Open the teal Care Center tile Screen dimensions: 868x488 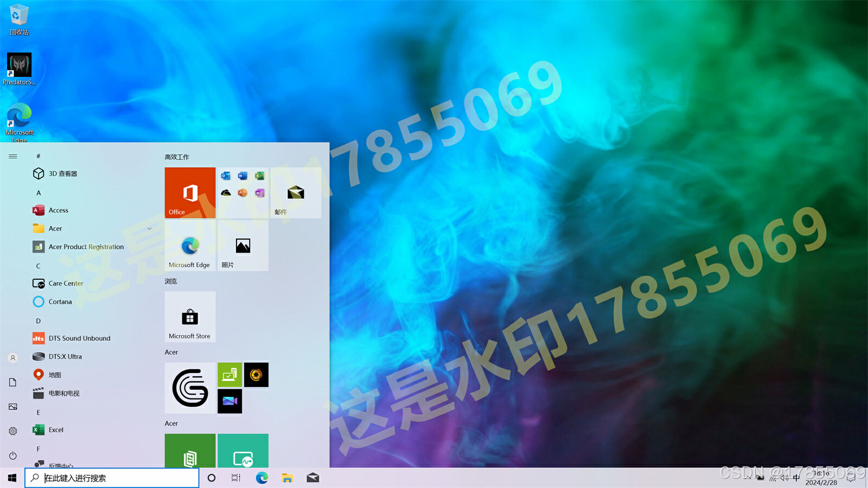tap(243, 451)
